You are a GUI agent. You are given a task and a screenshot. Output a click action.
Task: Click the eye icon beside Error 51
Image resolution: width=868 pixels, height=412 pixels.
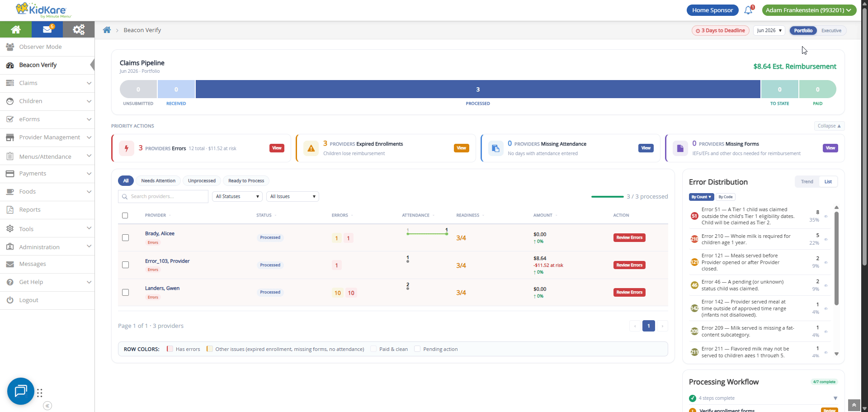click(x=826, y=216)
